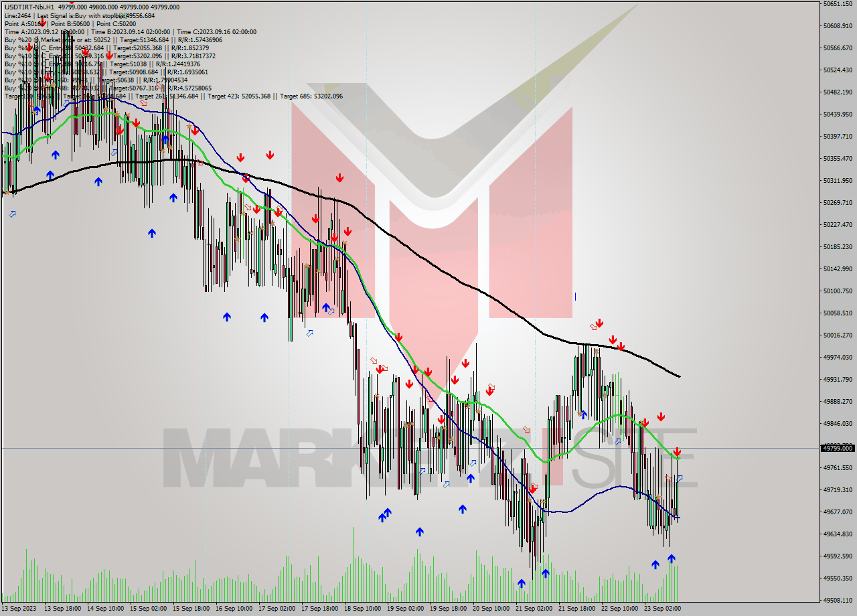
Task: Click price axis label 50311.950
Action: (x=838, y=180)
